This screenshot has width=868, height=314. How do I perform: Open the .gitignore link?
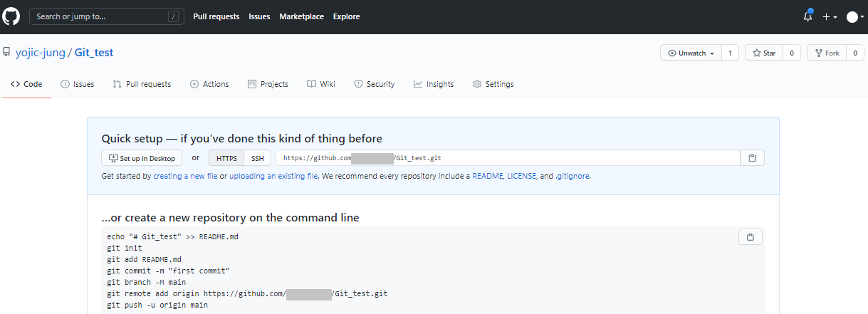pos(572,176)
